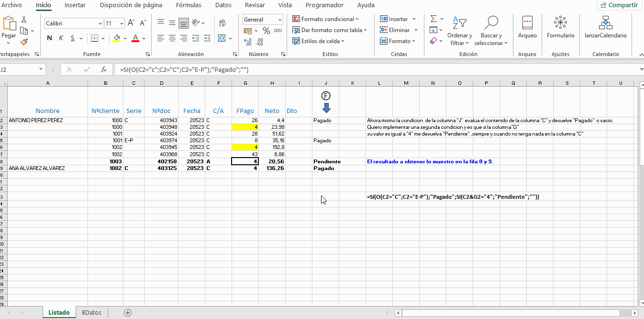Click the borders icon

coord(95,38)
